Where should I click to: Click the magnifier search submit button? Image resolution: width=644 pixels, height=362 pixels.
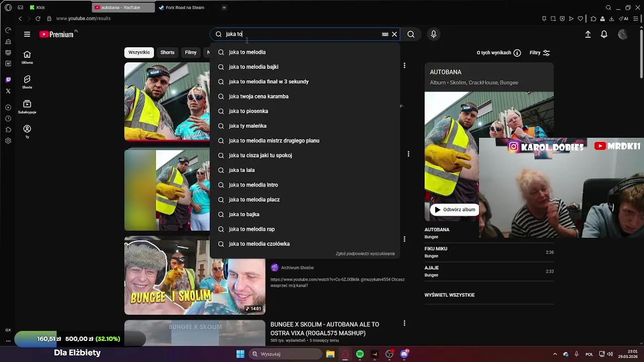tap(411, 34)
